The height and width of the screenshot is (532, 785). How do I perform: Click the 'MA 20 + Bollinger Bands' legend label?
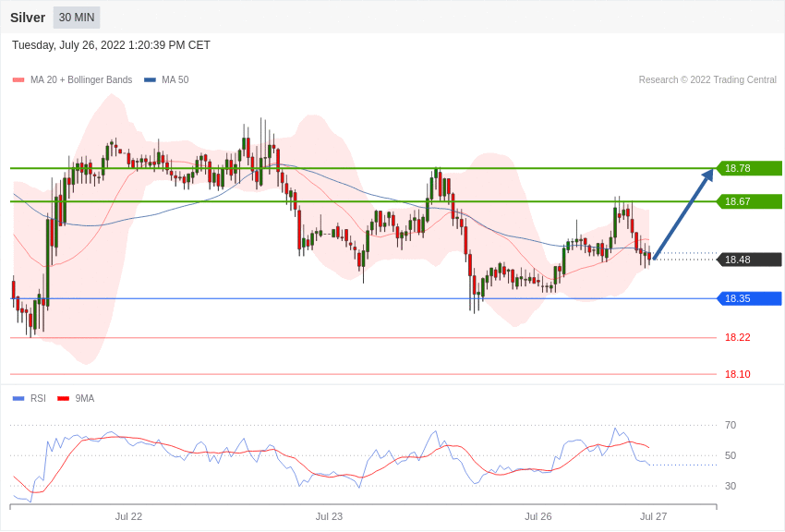pyautogui.click(x=81, y=79)
